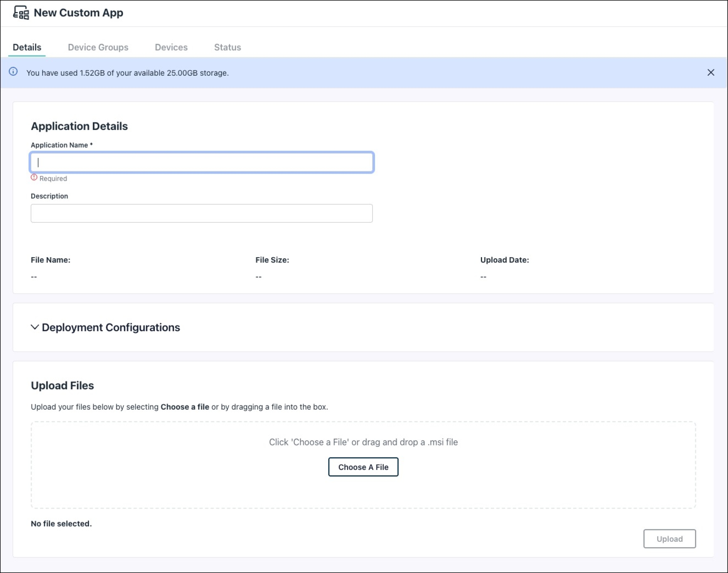
Task: Click the File Name label
Action: [51, 260]
